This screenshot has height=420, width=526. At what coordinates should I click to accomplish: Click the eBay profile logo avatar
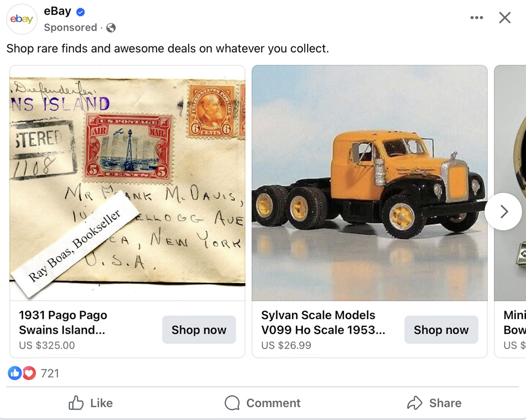pos(22,19)
